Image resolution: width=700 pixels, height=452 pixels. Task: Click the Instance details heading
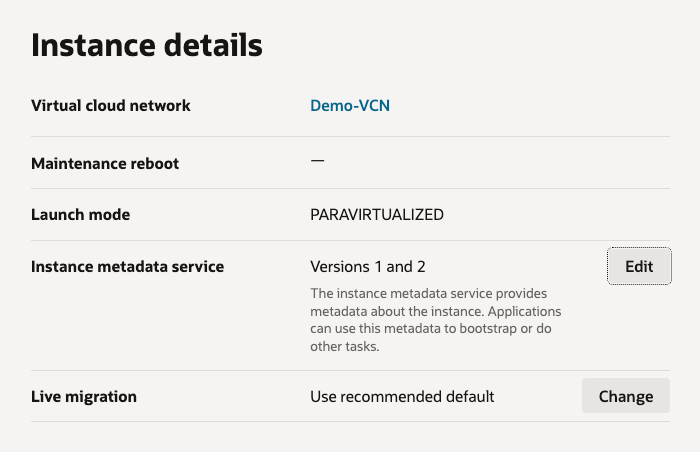[x=147, y=45]
